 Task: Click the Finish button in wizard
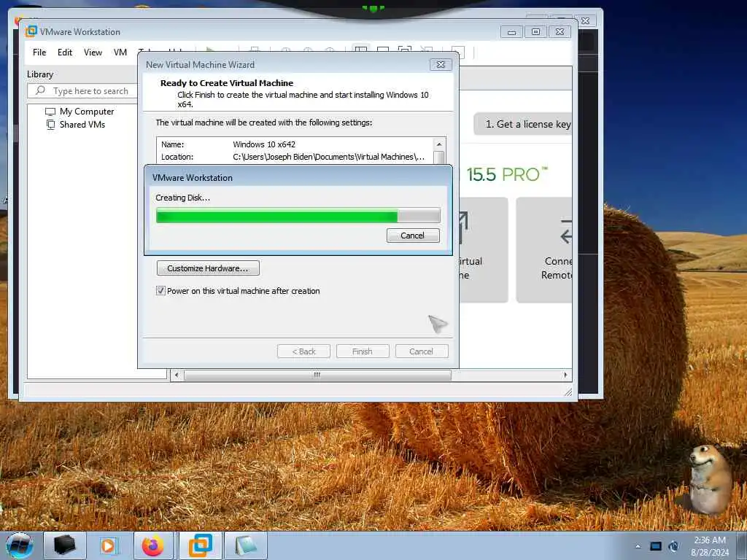363,351
